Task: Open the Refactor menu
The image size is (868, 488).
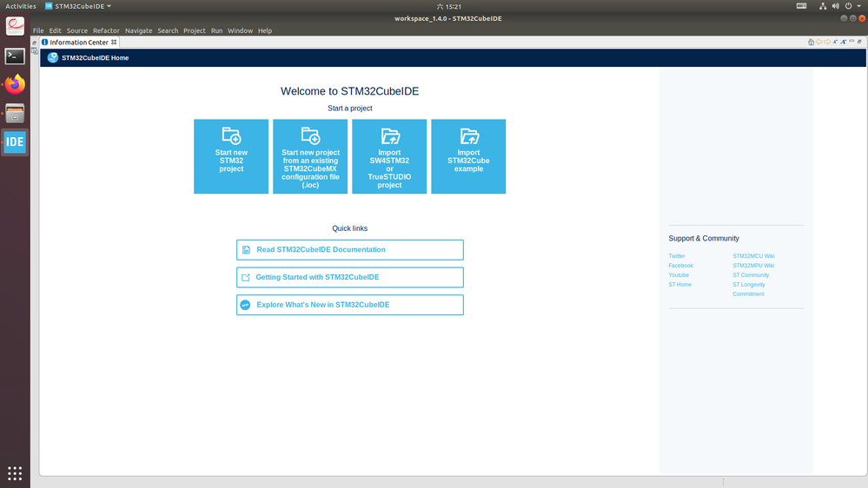Action: [106, 30]
